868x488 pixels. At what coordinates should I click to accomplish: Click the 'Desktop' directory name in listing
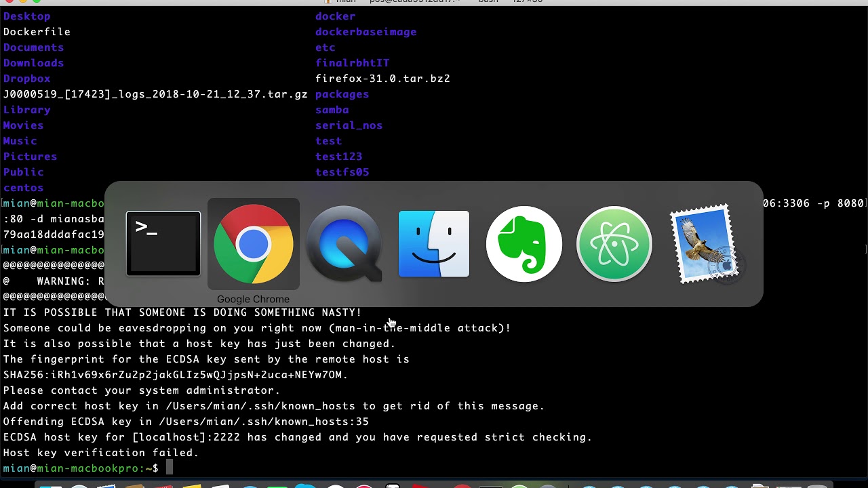pyautogui.click(x=26, y=16)
